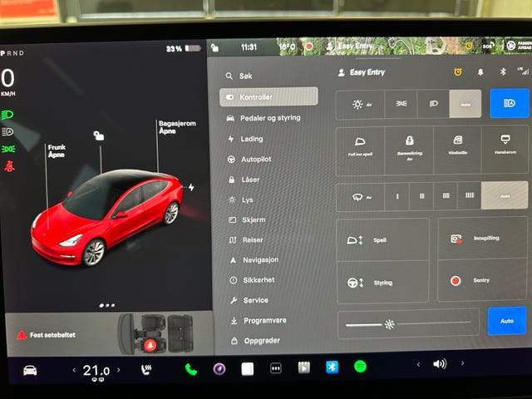Turn exterior lights off (Av)
532x399 pixels.
[x=361, y=104]
